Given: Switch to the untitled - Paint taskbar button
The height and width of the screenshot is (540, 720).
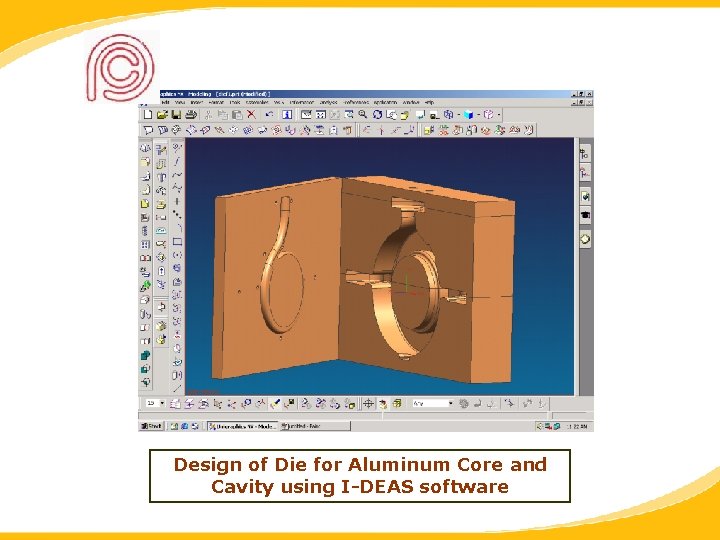Looking at the screenshot, I should click(314, 426).
